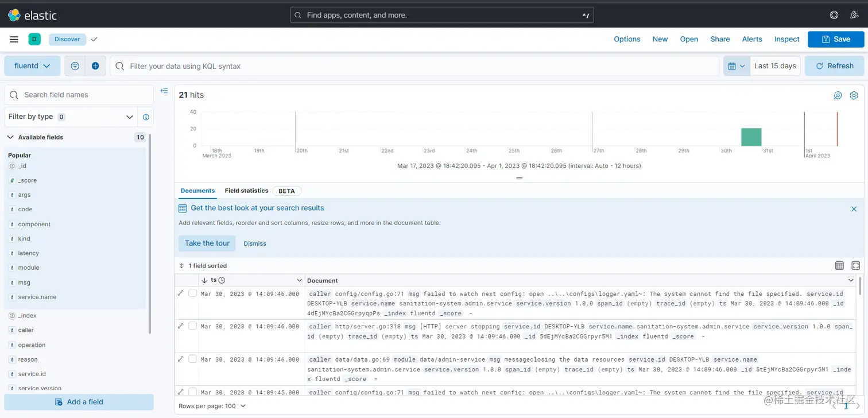The width and height of the screenshot is (868, 418).
Task: Open the fluentd data view selector
Action: [32, 65]
